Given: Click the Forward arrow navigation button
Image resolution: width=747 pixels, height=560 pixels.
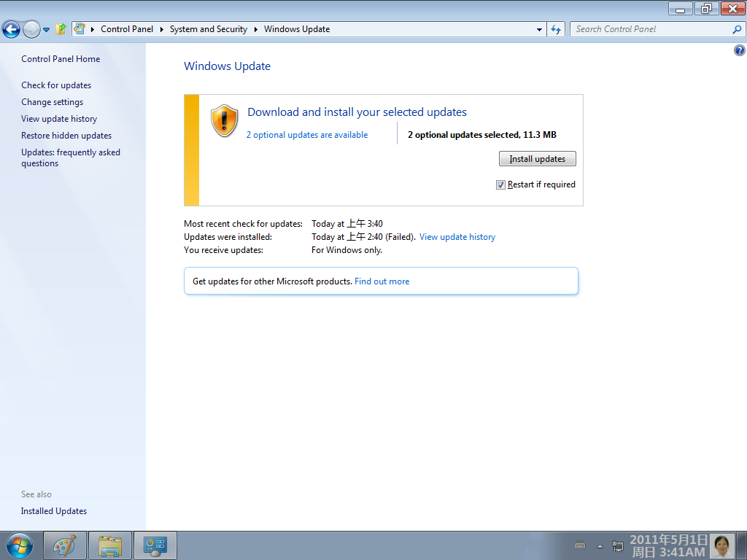Looking at the screenshot, I should (x=31, y=29).
